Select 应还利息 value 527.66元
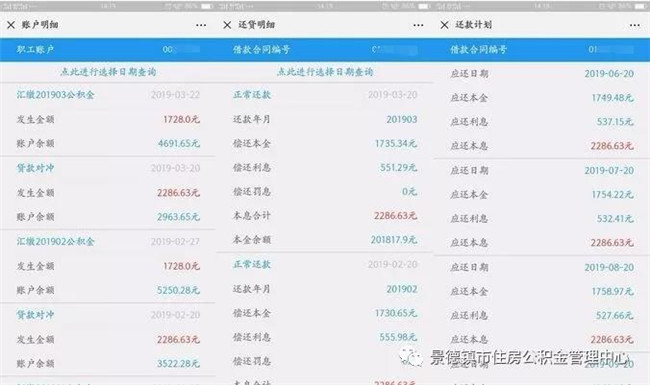The image size is (650, 385). tap(615, 315)
